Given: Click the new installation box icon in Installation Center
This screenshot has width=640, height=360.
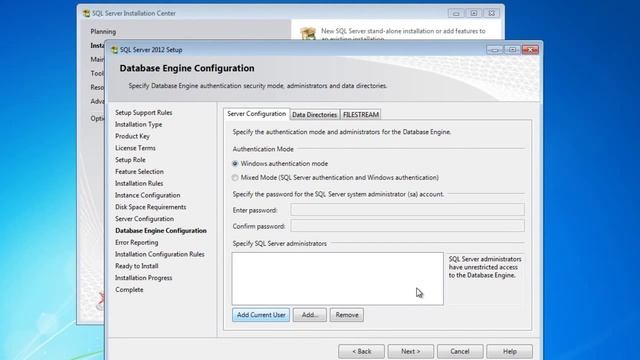Looking at the screenshot, I should coord(308,33).
